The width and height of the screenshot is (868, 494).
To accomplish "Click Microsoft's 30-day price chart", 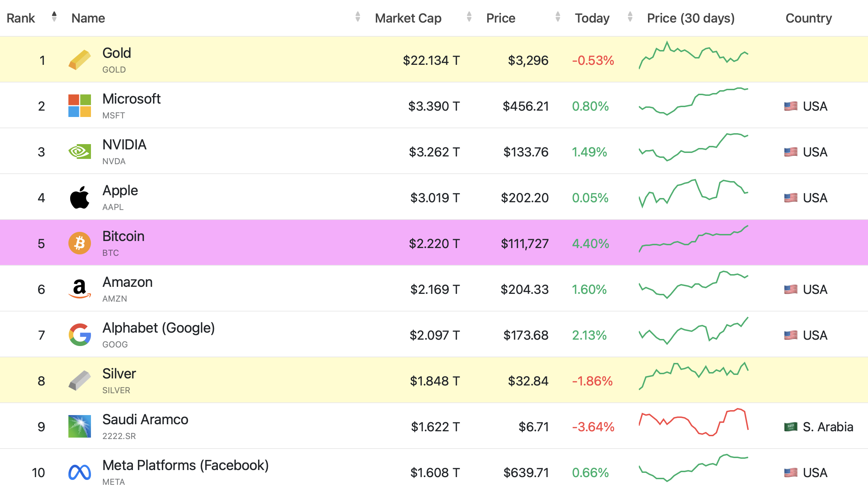I will pos(693,101).
